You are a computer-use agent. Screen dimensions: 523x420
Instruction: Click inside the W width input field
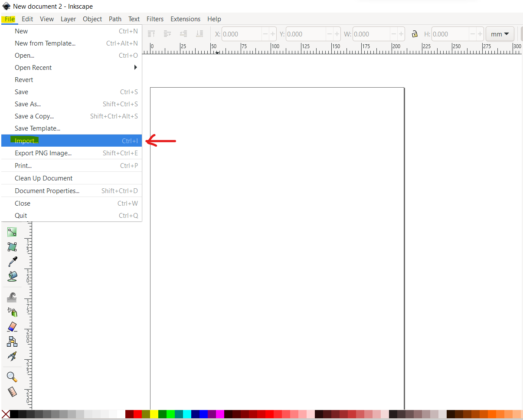371,34
